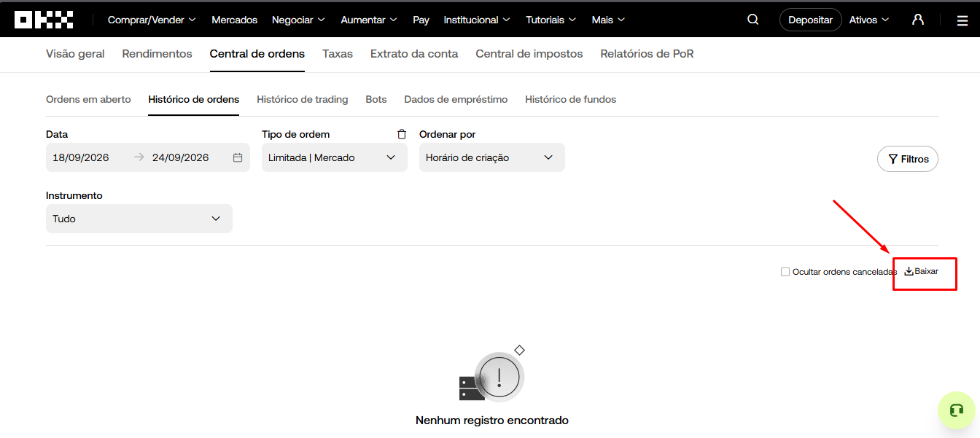
Task: Click the trash icon above Tipo de ordem
Action: (402, 134)
